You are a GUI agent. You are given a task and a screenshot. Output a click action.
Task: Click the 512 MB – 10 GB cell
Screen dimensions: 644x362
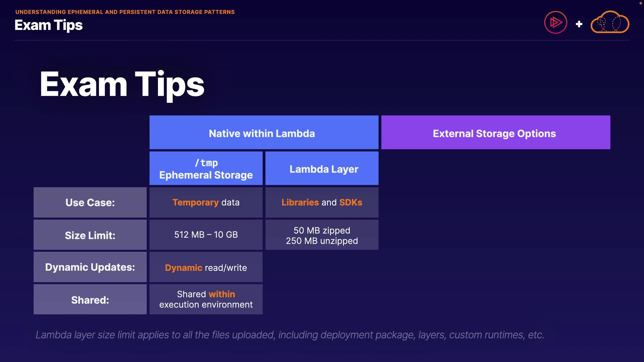coord(206,235)
